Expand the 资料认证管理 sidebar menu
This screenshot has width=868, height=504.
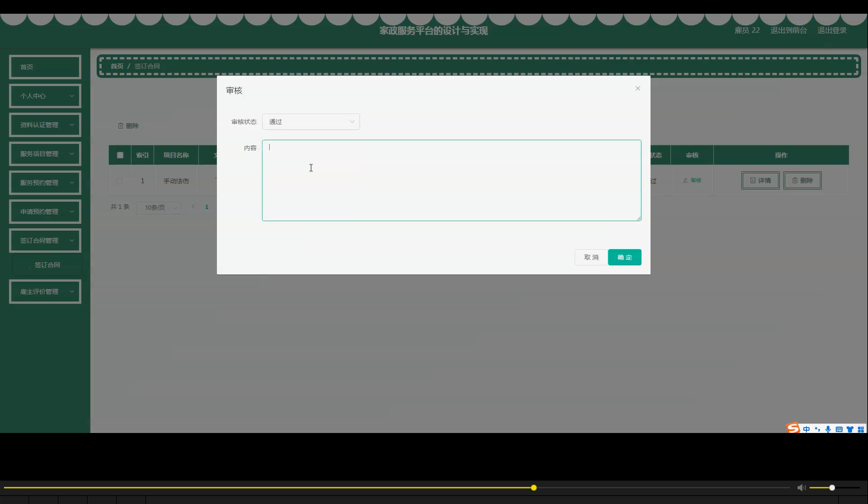click(x=45, y=125)
